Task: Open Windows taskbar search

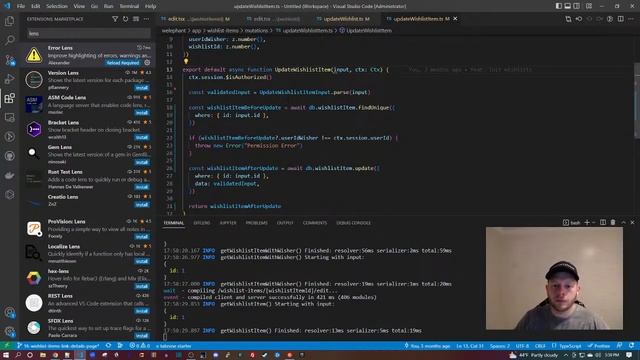Action: point(18,355)
